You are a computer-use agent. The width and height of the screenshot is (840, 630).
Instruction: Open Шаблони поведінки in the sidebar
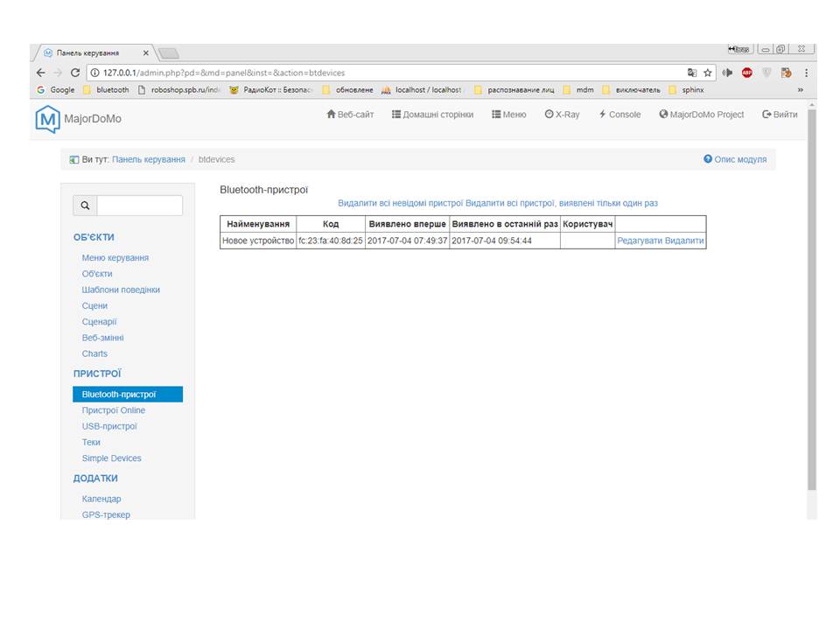[121, 290]
